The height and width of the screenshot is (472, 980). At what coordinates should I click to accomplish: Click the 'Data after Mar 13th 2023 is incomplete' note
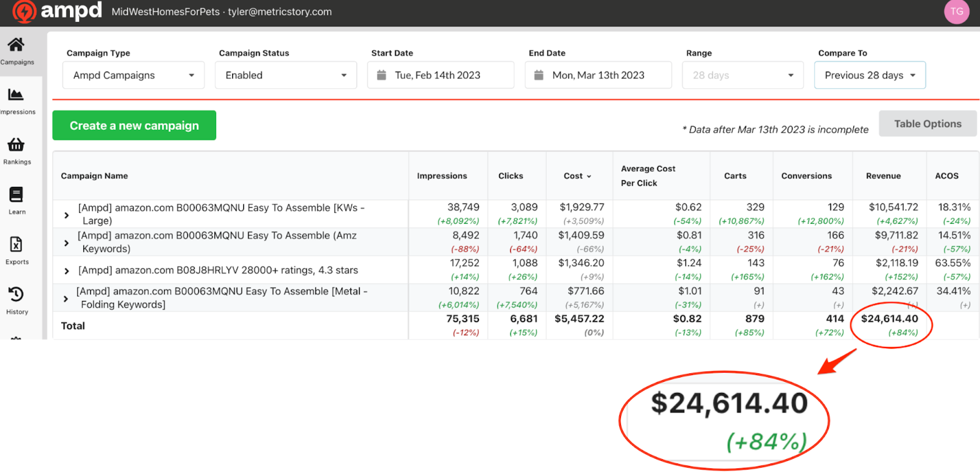(x=775, y=129)
